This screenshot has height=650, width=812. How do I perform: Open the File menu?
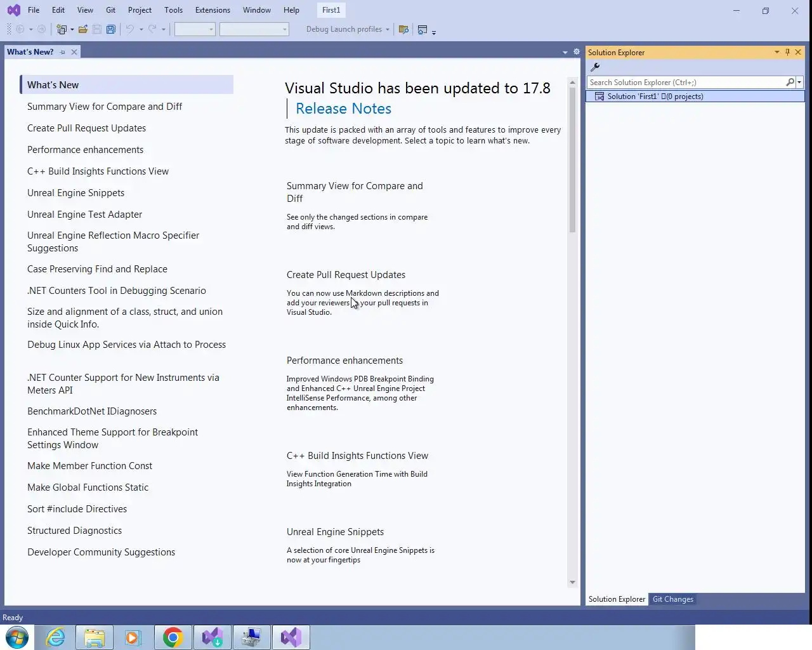coord(34,10)
